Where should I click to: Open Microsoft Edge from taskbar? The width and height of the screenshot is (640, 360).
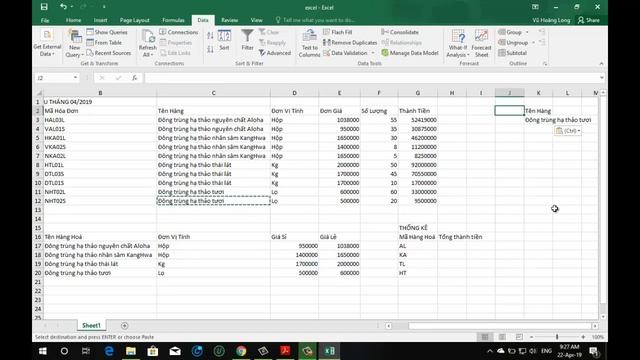click(109, 351)
